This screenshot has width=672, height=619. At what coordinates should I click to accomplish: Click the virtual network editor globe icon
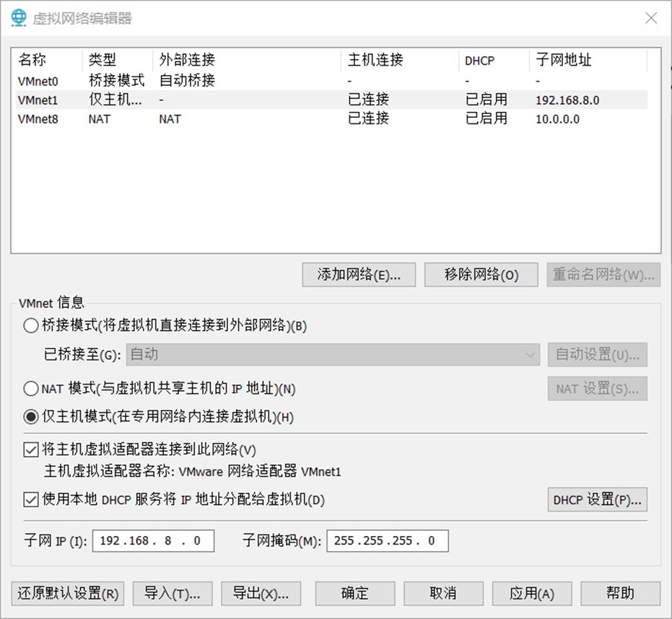[17, 17]
